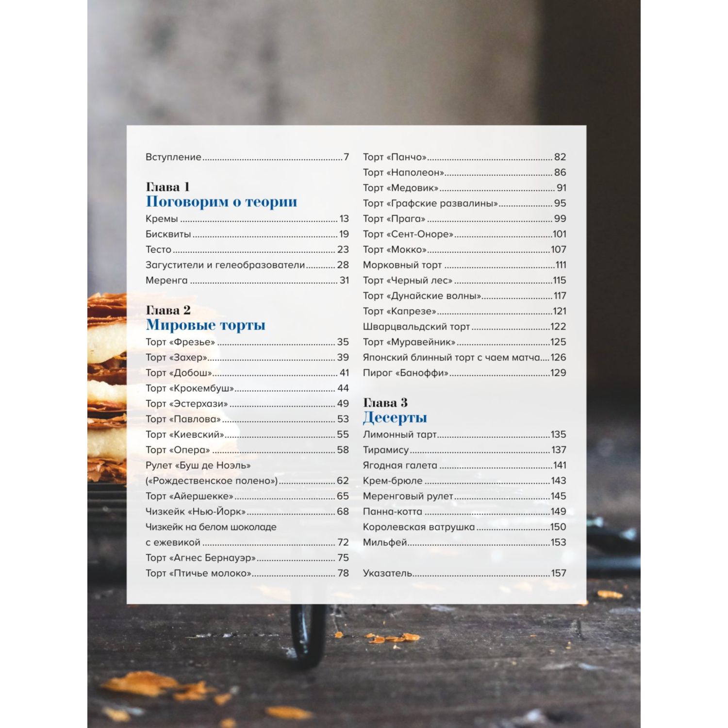Image resolution: width=728 pixels, height=728 pixels.
Task: Click the «Глава 2» heading
Action: coord(168,310)
